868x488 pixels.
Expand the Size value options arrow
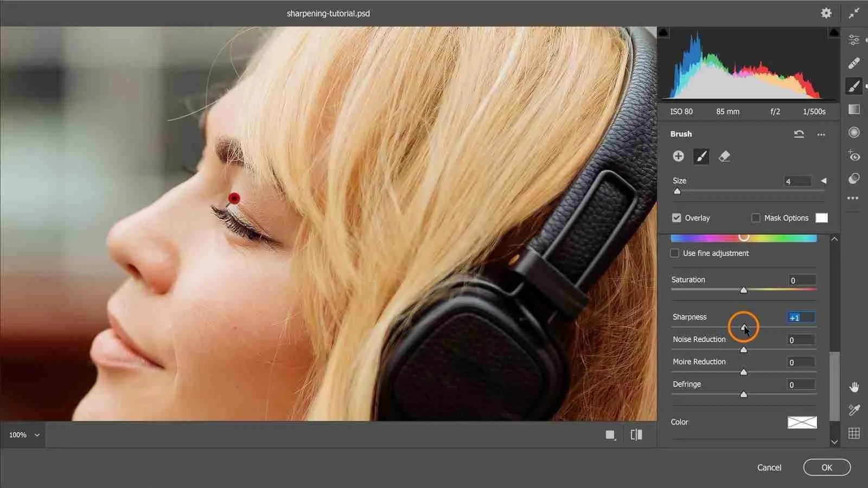click(x=825, y=181)
